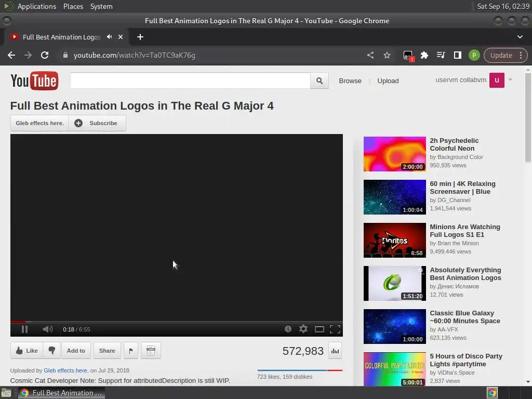Open the Places menu
Screen dimensions: 532x399
(x=73, y=6)
